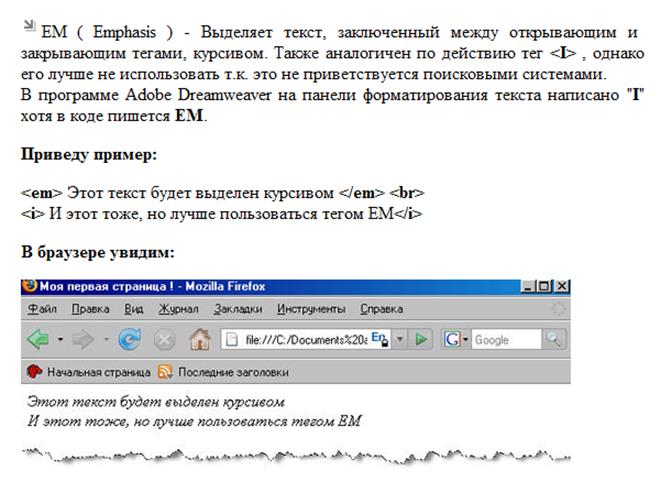Viewport: 661px width, 493px height.
Task: Open the search engine selector dropdown arrow
Action: click(465, 339)
